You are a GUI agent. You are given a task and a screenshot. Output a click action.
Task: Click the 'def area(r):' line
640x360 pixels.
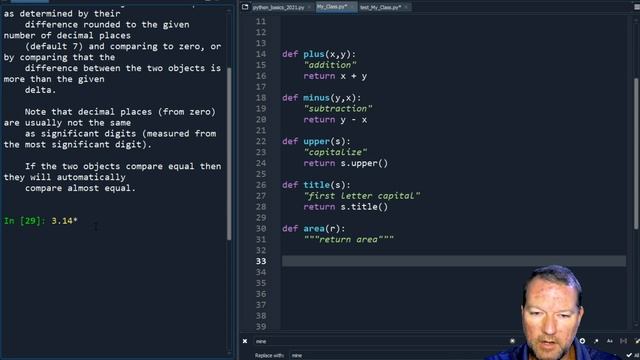pyautogui.click(x=313, y=229)
